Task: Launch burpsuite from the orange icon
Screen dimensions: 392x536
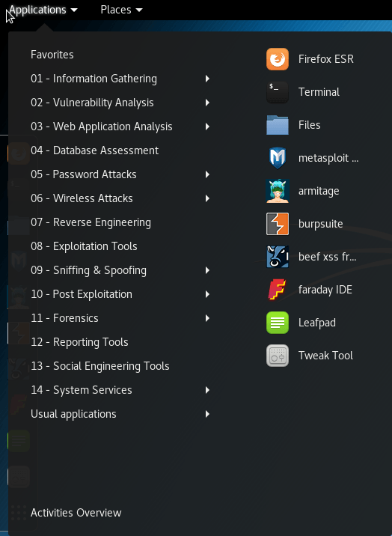Action: 278,224
